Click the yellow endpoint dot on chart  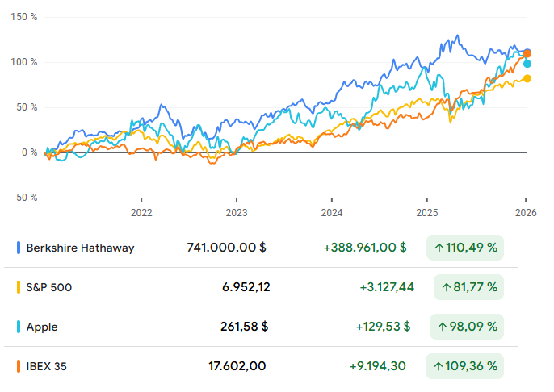pyautogui.click(x=527, y=78)
